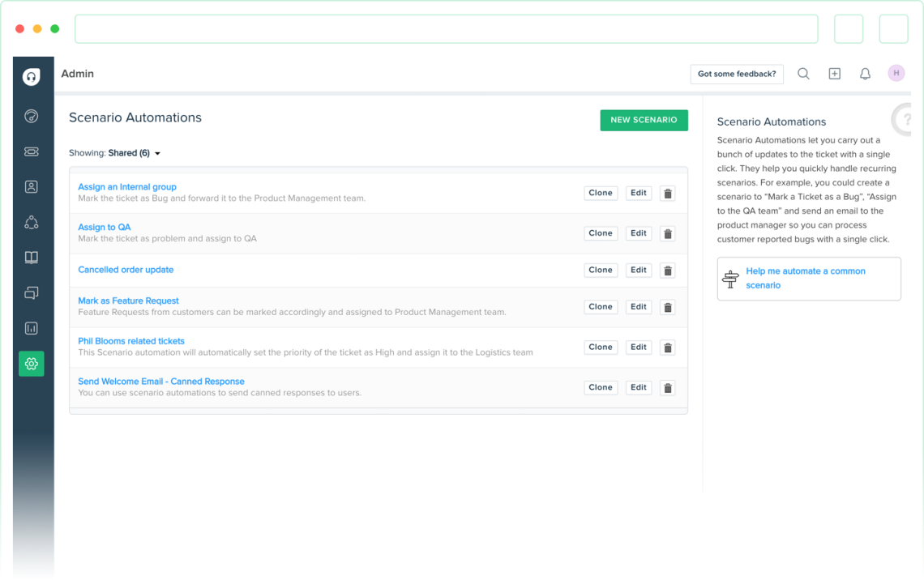The height and width of the screenshot is (580, 924).
Task: Open the Knowledge Base from the sidebar
Action: click(x=31, y=258)
